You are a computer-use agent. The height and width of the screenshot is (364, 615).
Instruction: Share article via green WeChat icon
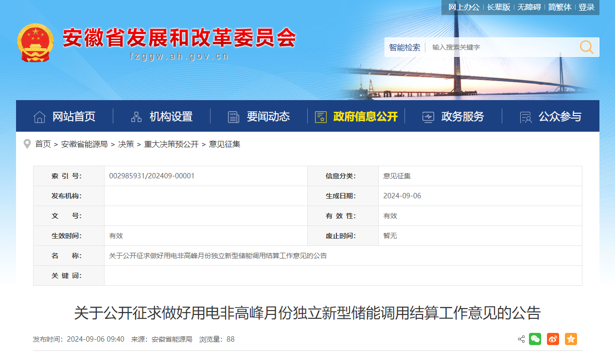[x=535, y=339]
